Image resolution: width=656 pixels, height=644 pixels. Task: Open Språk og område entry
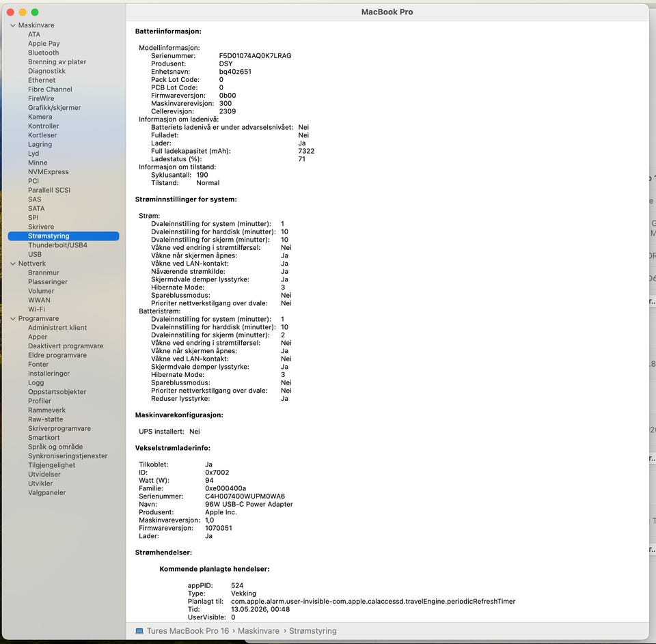coord(55,447)
